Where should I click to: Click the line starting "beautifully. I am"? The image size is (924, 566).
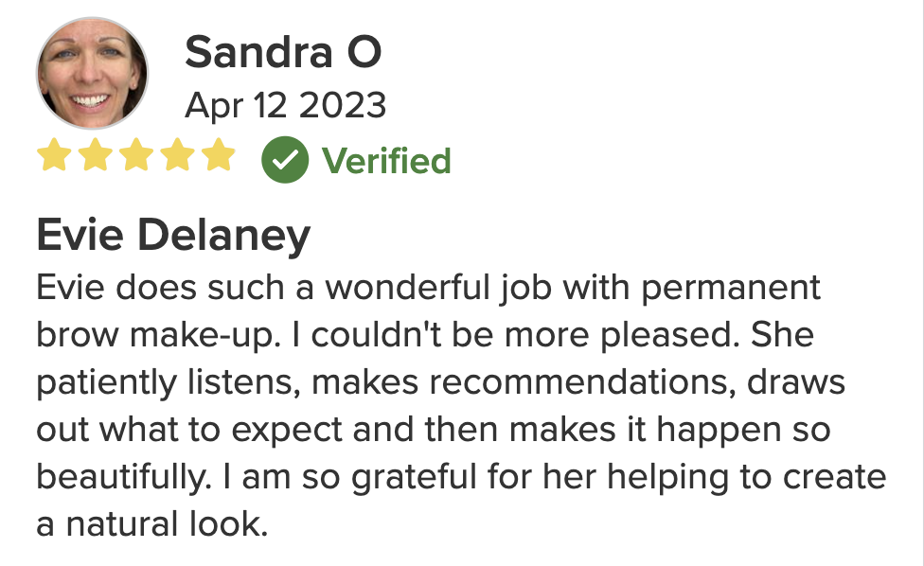click(x=461, y=477)
